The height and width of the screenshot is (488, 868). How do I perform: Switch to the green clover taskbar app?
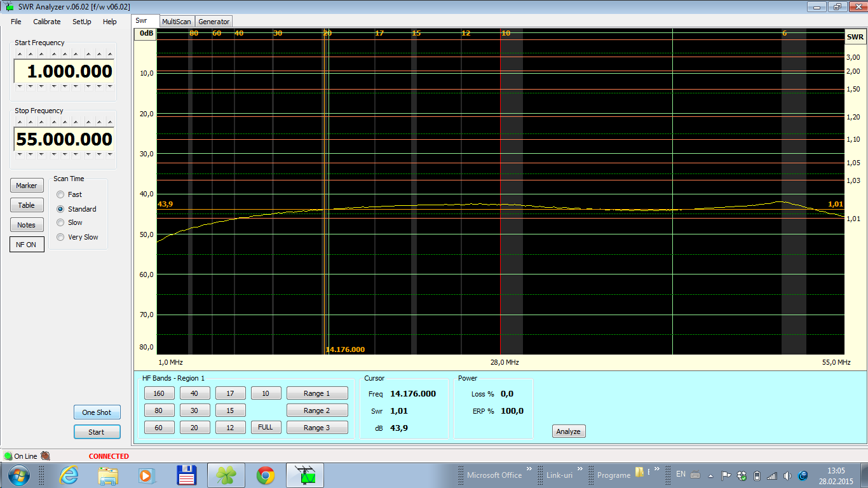pos(226,475)
